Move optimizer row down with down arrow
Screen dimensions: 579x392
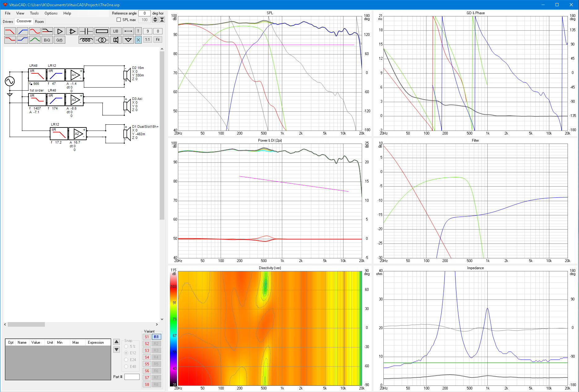click(x=117, y=350)
